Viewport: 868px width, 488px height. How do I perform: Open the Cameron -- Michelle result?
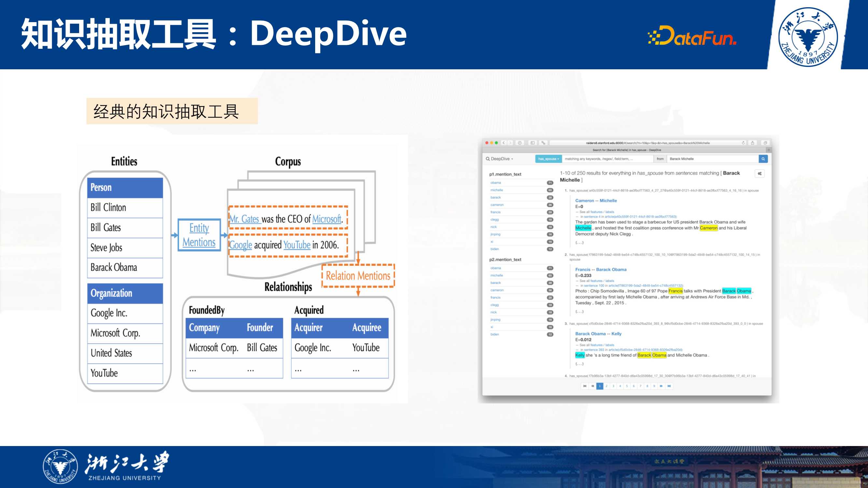pyautogui.click(x=596, y=200)
